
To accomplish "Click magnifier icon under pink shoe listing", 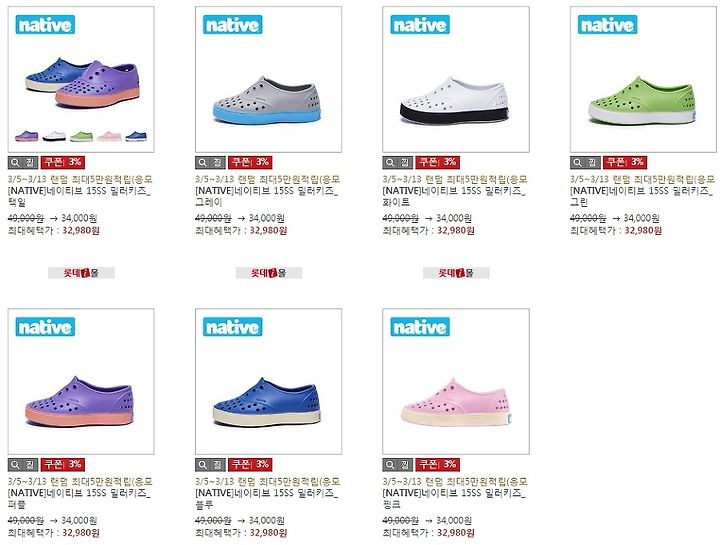I will (389, 465).
